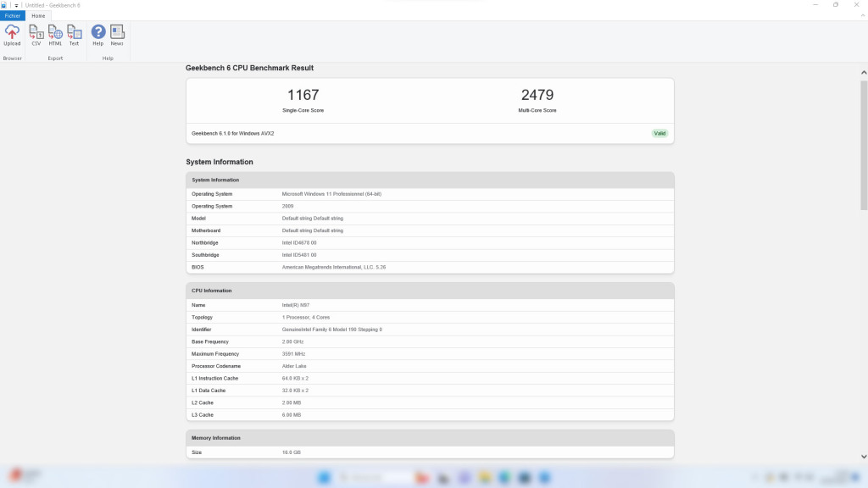Click the System Information section heading
This screenshot has width=868, height=488.
point(220,162)
